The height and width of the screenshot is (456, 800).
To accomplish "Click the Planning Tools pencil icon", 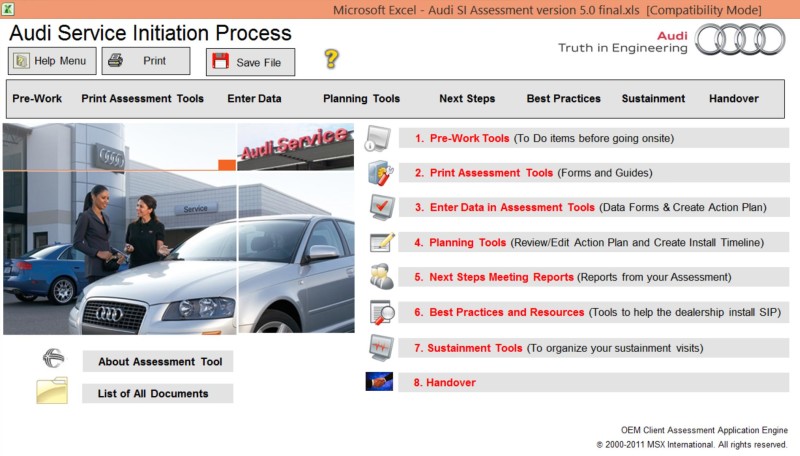I will [381, 242].
